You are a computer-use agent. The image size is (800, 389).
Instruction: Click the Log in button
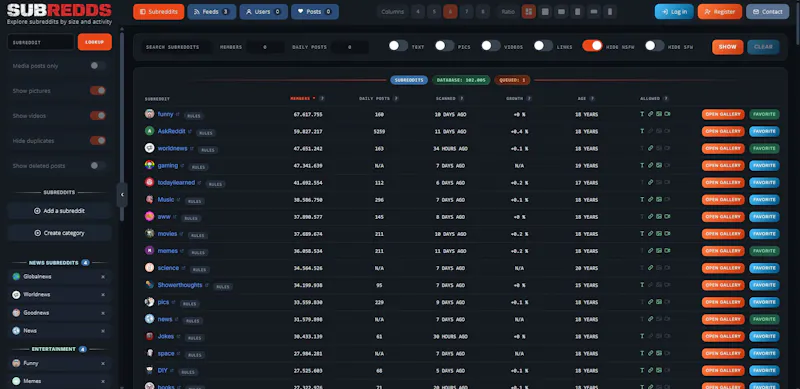[674, 11]
